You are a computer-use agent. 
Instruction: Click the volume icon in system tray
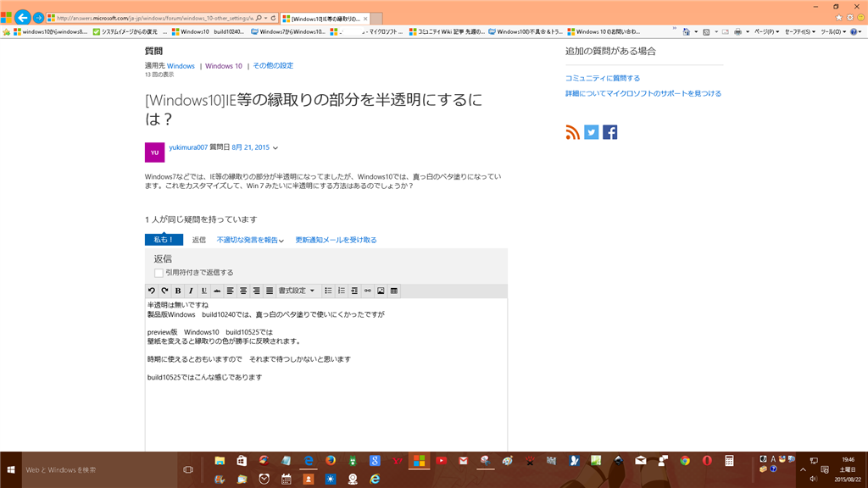[x=813, y=480]
